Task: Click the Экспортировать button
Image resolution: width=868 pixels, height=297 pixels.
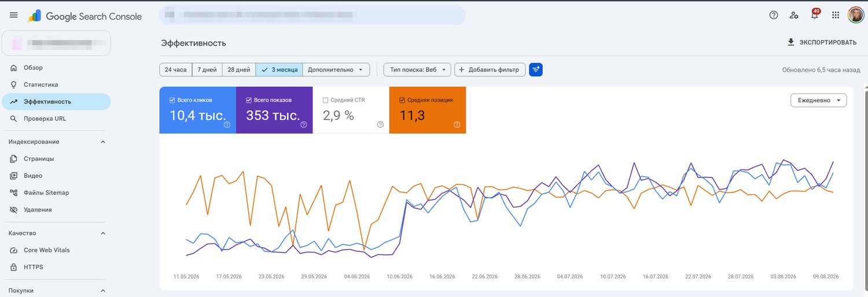Action: click(x=822, y=42)
